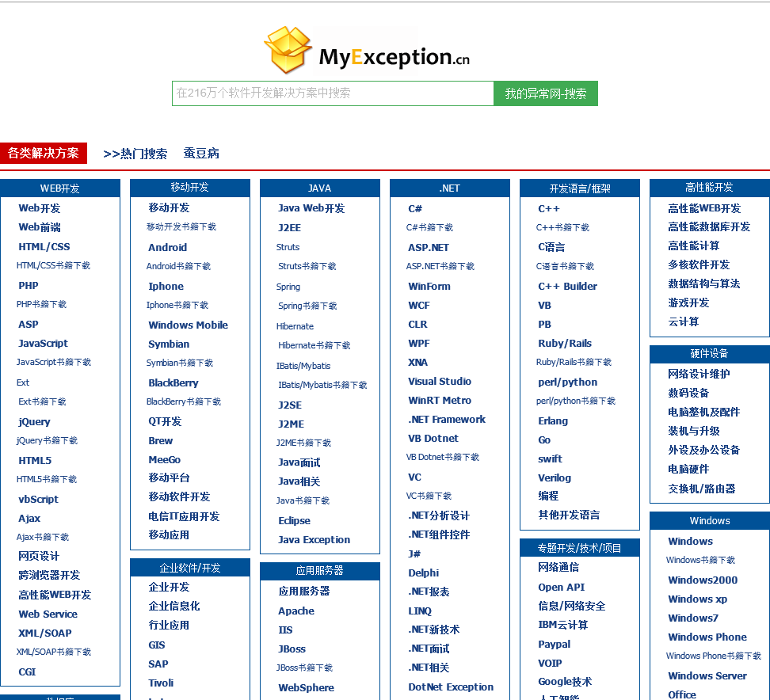Open the C++ Builder link
The height and width of the screenshot is (700, 770).
[568, 286]
